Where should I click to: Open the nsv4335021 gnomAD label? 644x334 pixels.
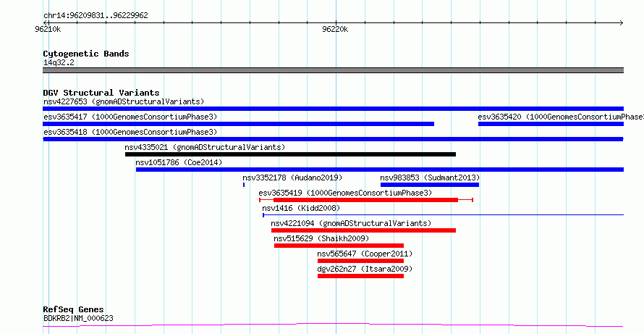coord(205,147)
